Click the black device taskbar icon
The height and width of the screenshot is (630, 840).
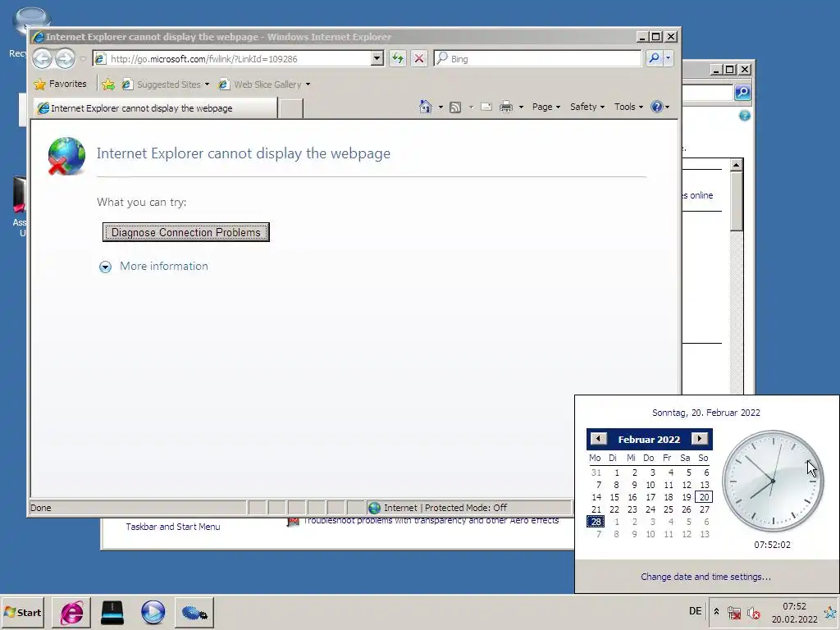pos(112,612)
